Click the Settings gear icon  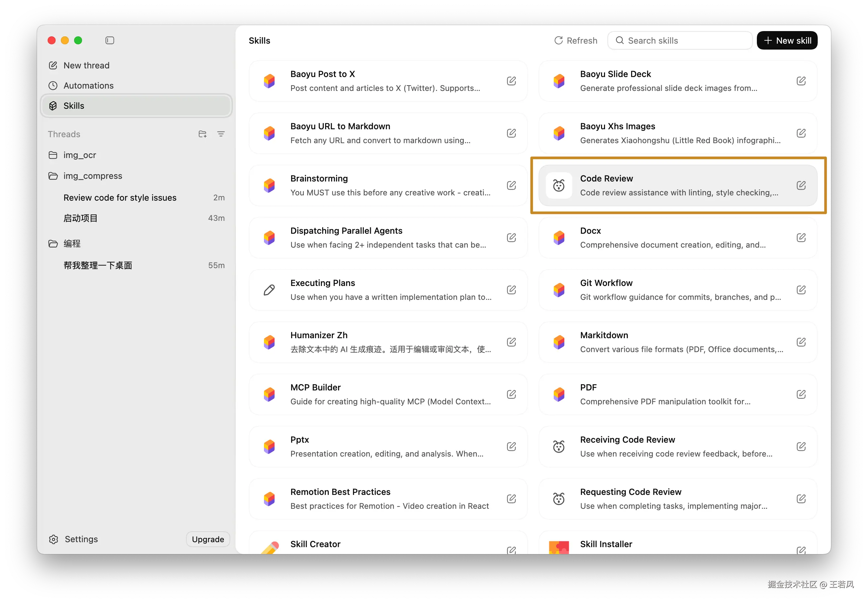pyautogui.click(x=53, y=539)
